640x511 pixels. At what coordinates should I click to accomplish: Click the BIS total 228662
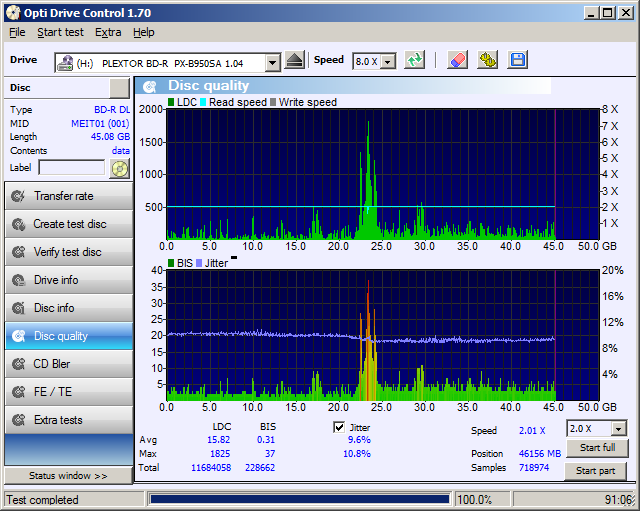pyautogui.click(x=260, y=468)
